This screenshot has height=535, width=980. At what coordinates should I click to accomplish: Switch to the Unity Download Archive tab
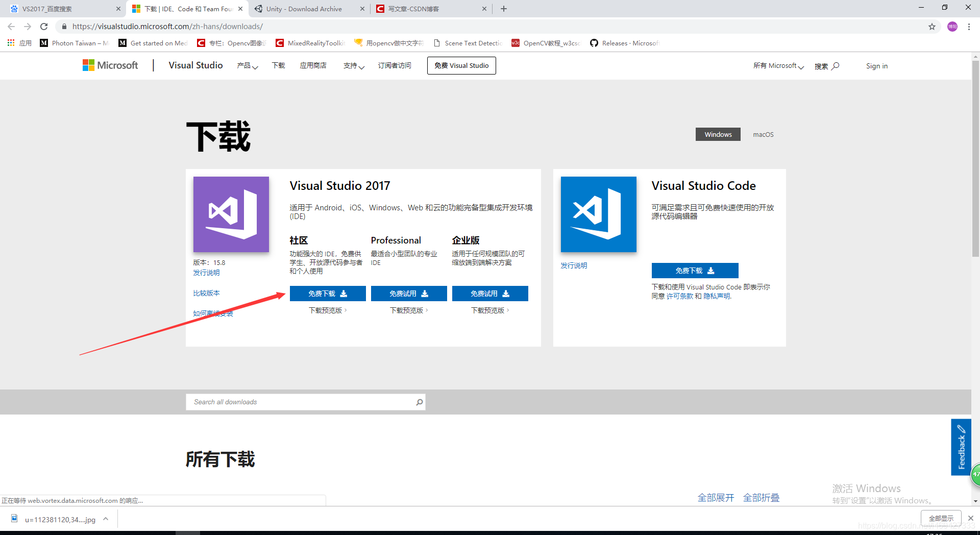304,9
